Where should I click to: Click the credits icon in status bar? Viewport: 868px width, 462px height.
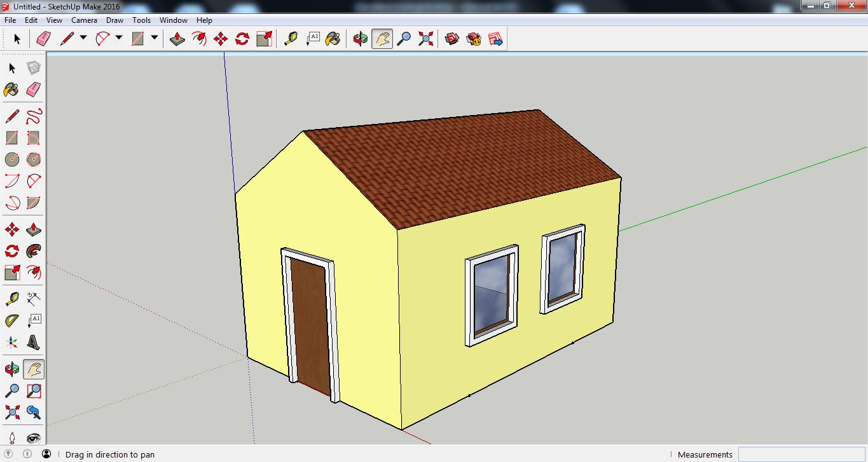(x=27, y=454)
